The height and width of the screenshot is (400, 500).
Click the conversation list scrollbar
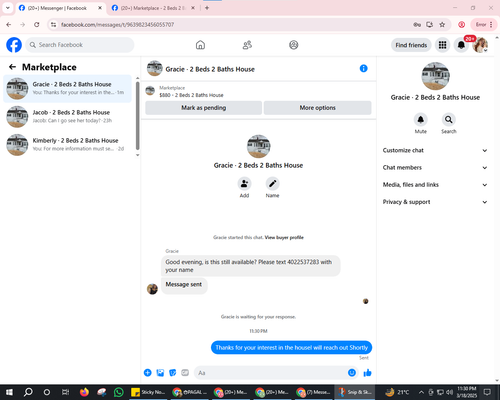point(137,117)
